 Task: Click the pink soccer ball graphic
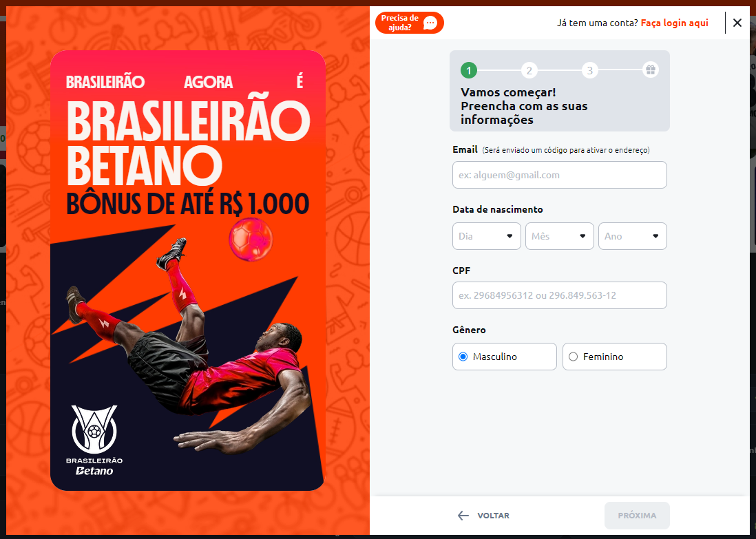(251, 240)
